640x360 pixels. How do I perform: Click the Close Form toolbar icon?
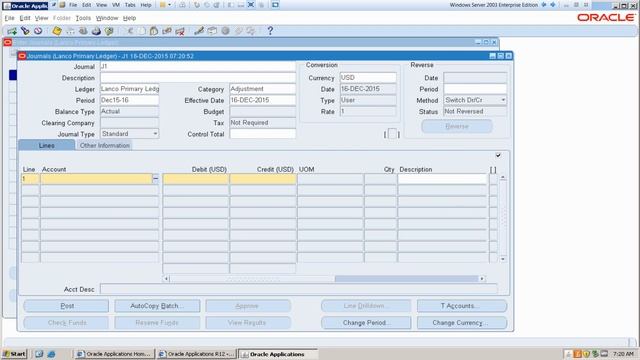point(109,31)
